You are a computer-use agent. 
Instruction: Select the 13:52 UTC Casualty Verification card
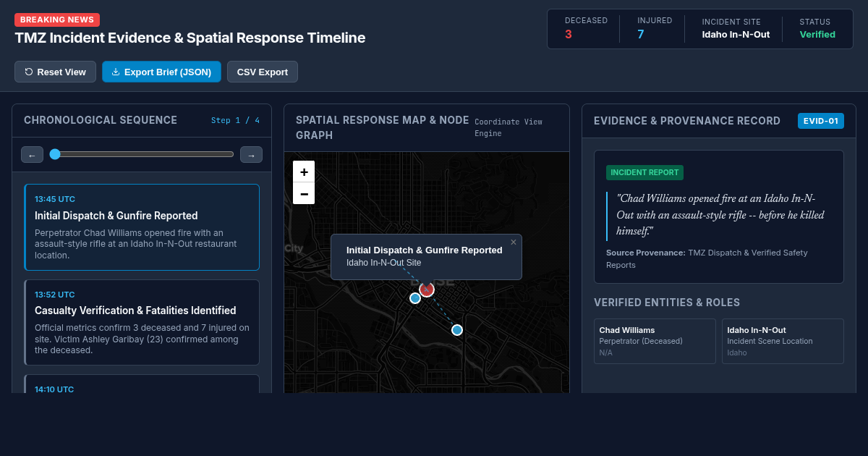click(x=142, y=322)
